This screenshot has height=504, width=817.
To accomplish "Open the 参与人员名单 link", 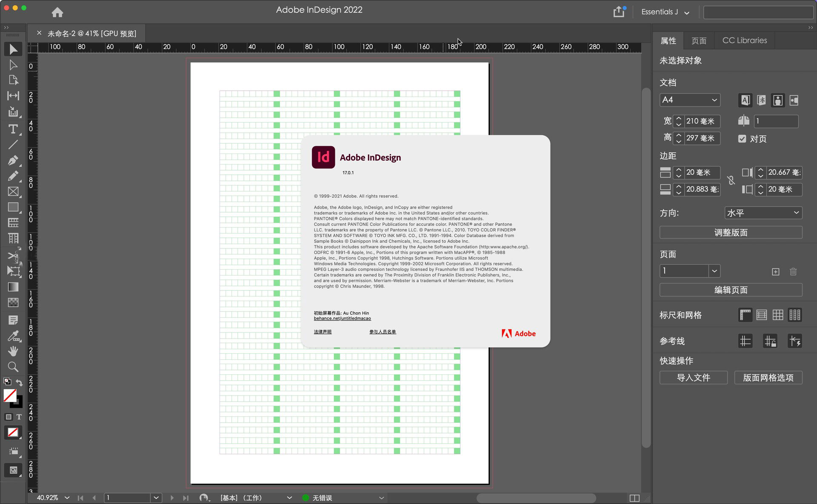I will (383, 332).
